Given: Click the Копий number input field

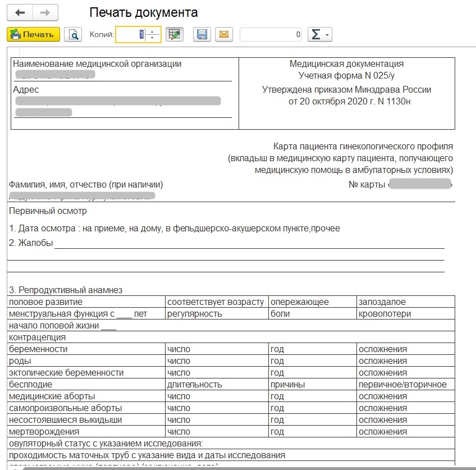Looking at the screenshot, I should pos(131,35).
